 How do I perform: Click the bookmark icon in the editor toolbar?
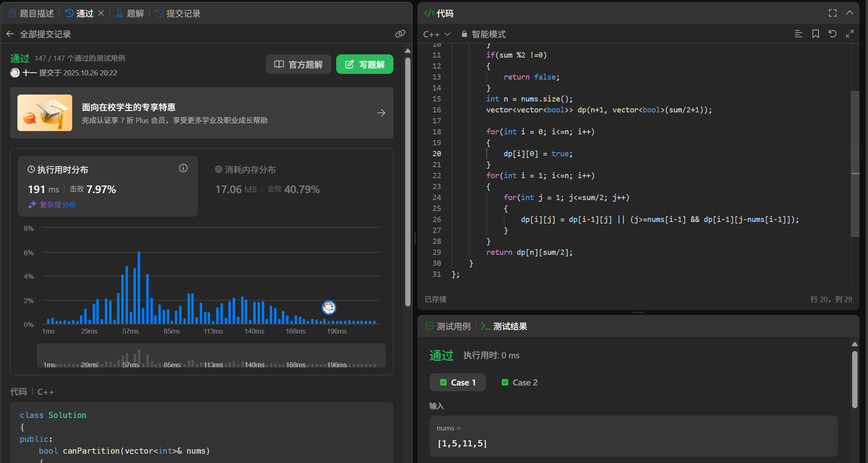[815, 34]
